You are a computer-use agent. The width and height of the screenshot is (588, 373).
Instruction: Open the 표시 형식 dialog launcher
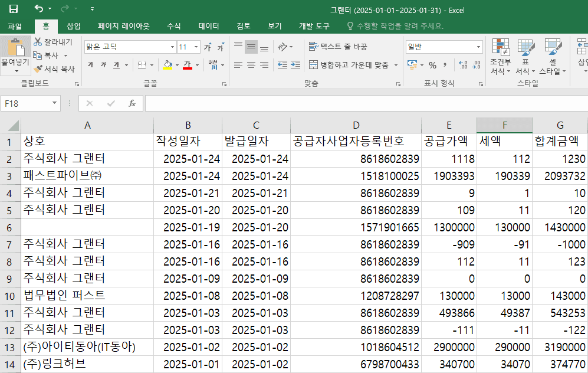coord(481,84)
